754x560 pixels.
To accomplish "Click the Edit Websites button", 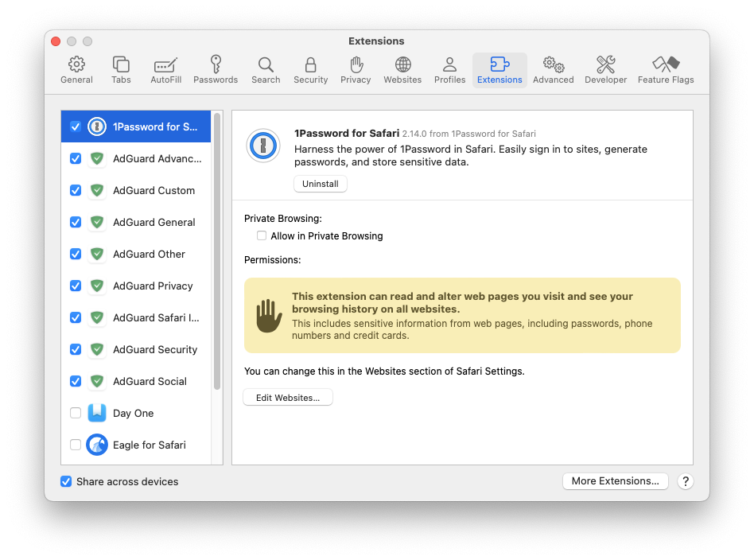I will pos(287,398).
